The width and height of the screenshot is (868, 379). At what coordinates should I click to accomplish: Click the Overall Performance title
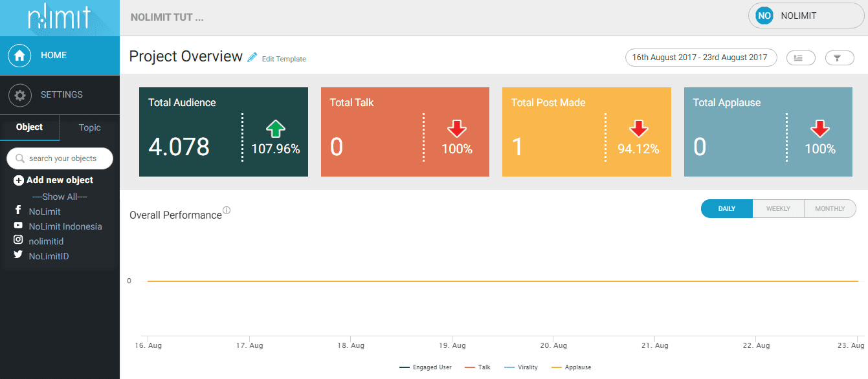coord(175,215)
